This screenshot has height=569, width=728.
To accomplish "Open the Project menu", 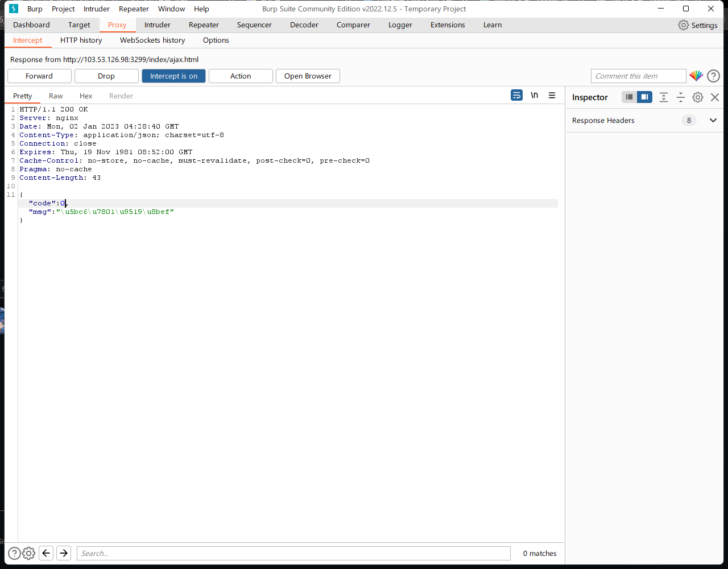I will [63, 9].
